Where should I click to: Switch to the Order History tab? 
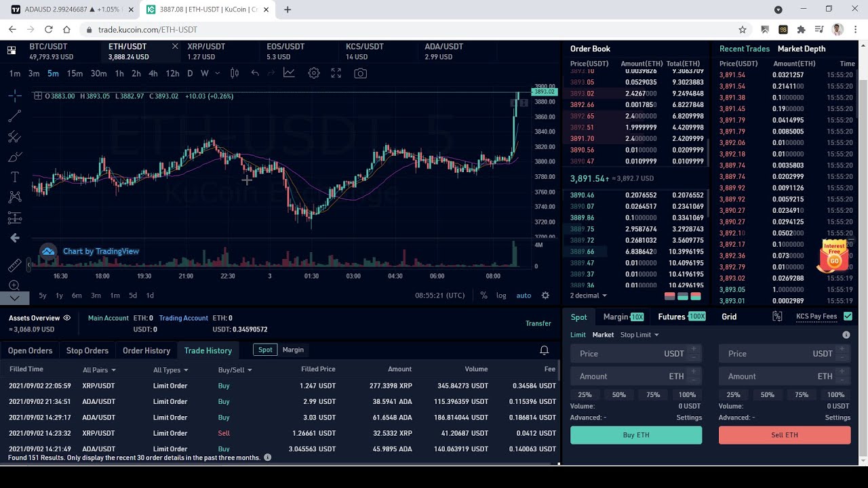coord(146,350)
